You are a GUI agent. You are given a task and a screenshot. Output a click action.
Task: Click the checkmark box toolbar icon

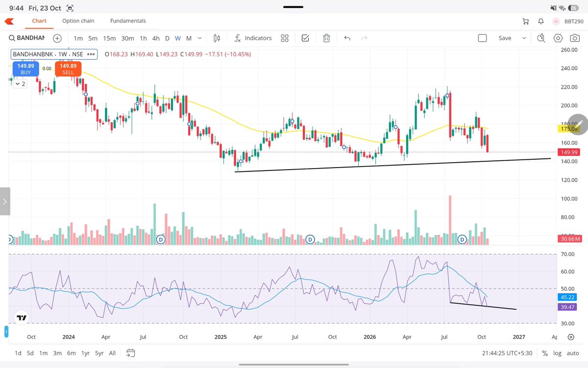(x=305, y=38)
